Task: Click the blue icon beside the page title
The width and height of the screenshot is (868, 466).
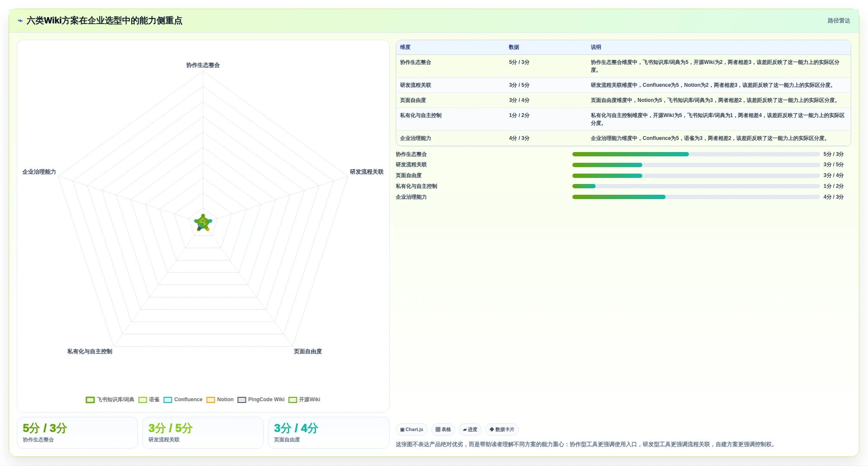Action: [20, 21]
